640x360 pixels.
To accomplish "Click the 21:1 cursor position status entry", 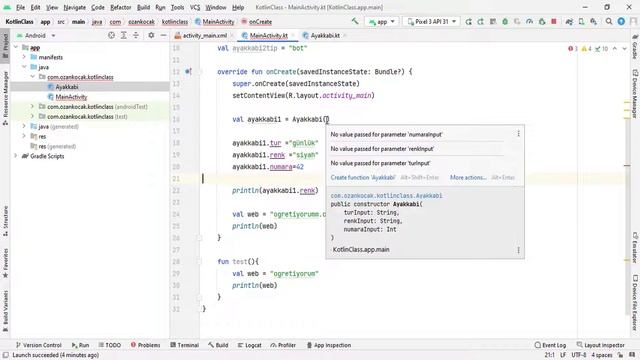I will click(x=549, y=355).
